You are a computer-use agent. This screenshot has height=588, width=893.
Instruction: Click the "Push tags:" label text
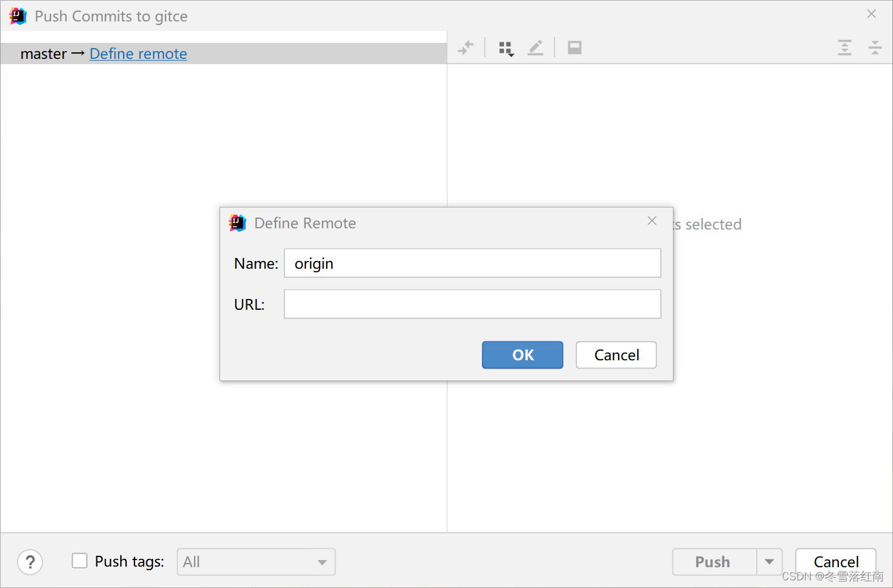(x=130, y=561)
